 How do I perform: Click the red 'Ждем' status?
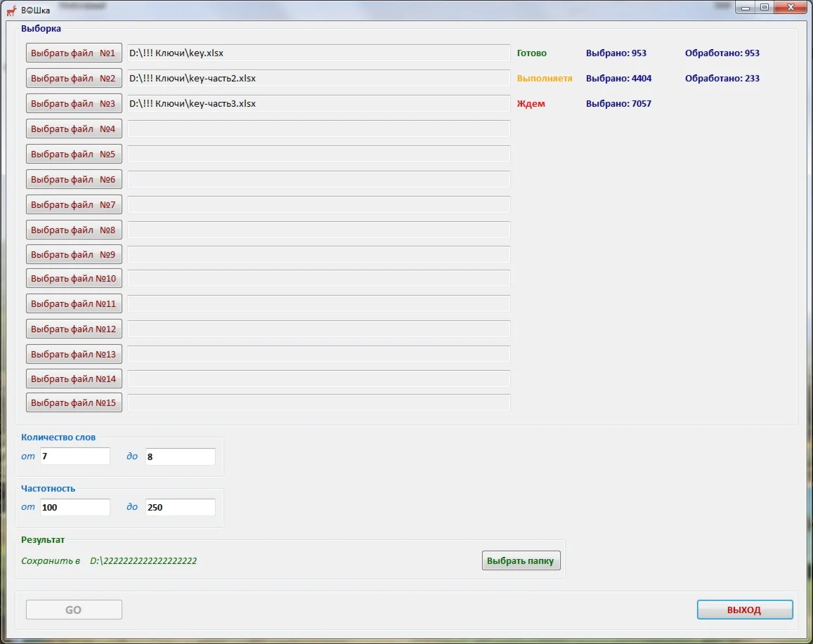click(x=531, y=104)
